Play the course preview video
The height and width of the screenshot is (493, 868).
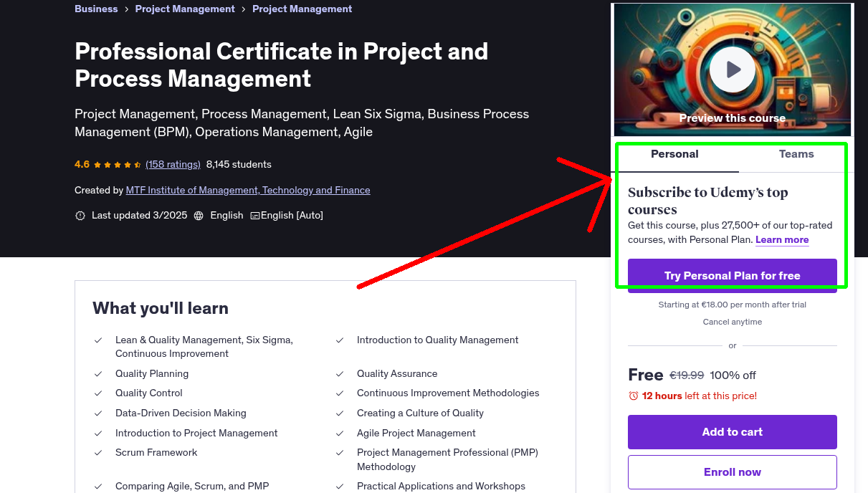(x=733, y=70)
